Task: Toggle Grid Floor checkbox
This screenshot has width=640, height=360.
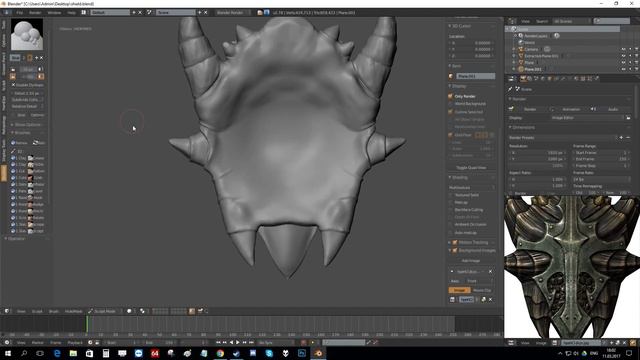Action: [x=451, y=135]
